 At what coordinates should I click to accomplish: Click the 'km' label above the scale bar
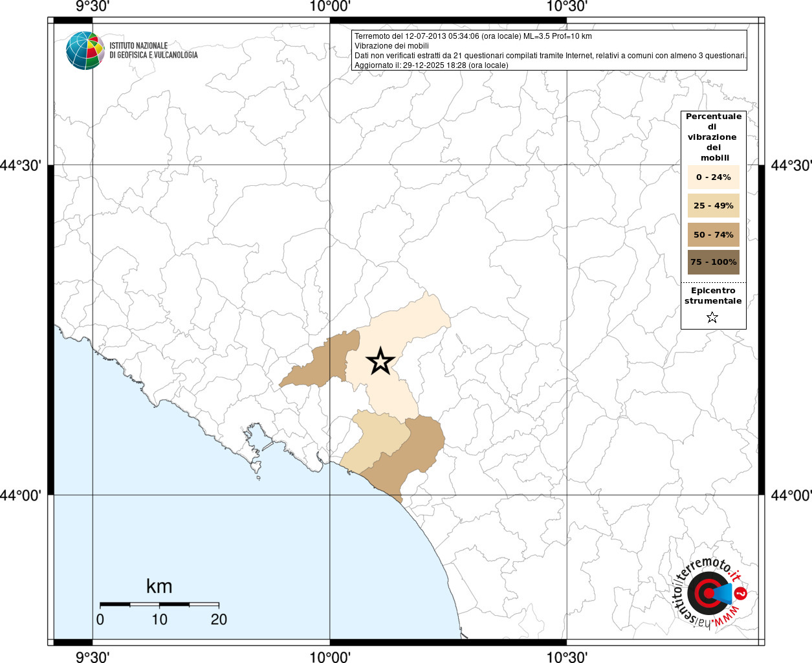[x=159, y=587]
